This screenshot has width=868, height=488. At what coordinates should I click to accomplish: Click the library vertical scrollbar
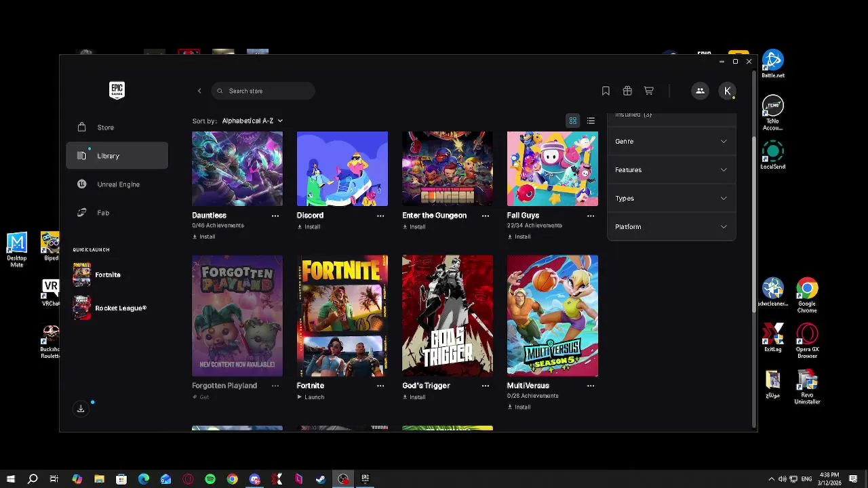tap(753, 224)
